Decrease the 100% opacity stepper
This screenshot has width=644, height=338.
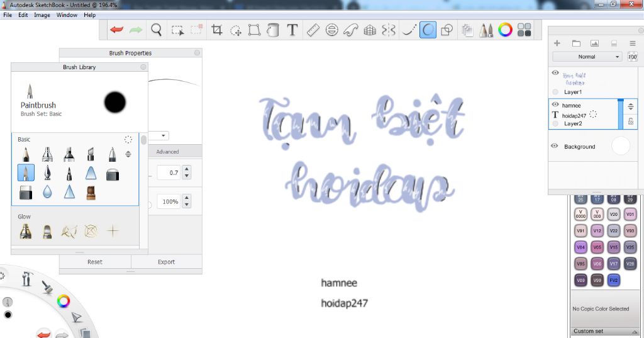click(x=187, y=205)
